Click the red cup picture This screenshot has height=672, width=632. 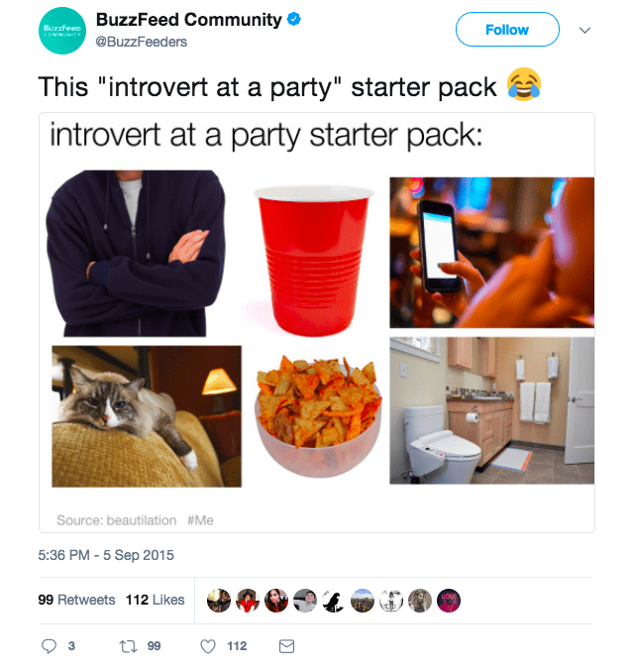coord(314,260)
